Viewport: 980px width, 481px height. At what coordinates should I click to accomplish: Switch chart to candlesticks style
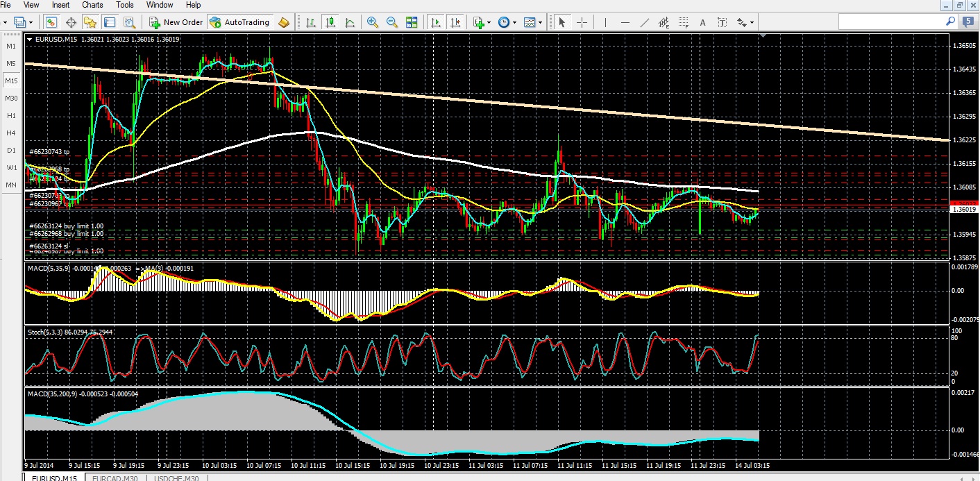[330, 22]
